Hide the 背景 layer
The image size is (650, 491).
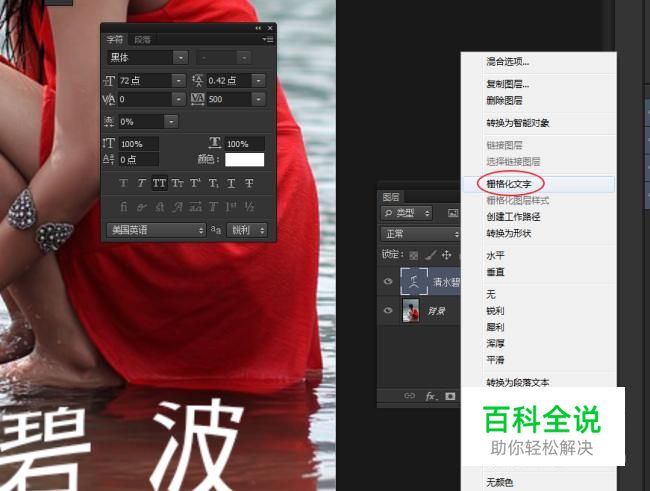[x=388, y=310]
